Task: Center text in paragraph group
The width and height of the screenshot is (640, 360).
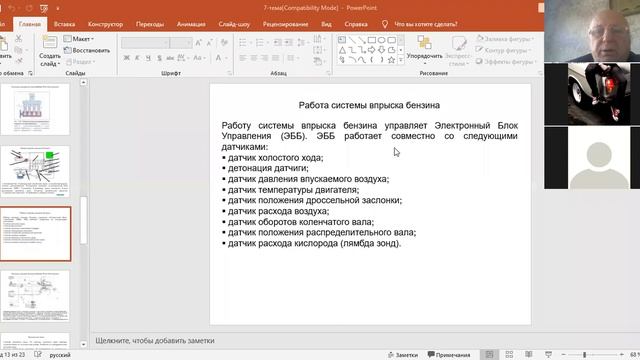Action: point(254,58)
